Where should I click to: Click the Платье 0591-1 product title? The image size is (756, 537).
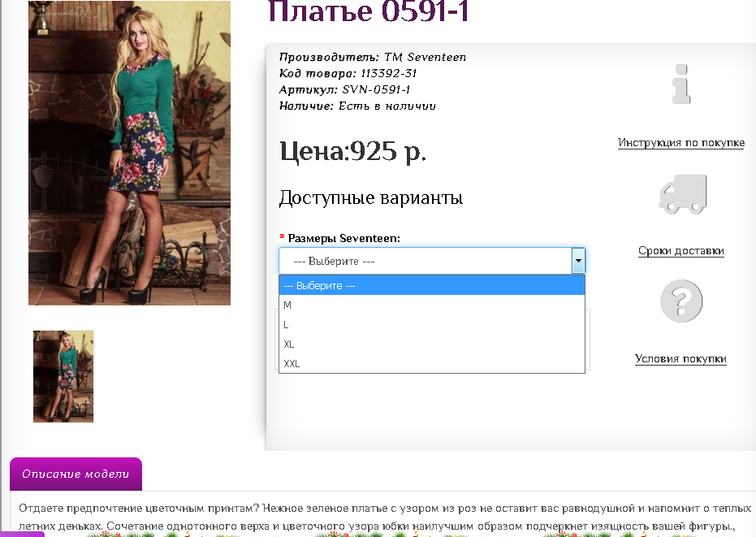point(368,11)
